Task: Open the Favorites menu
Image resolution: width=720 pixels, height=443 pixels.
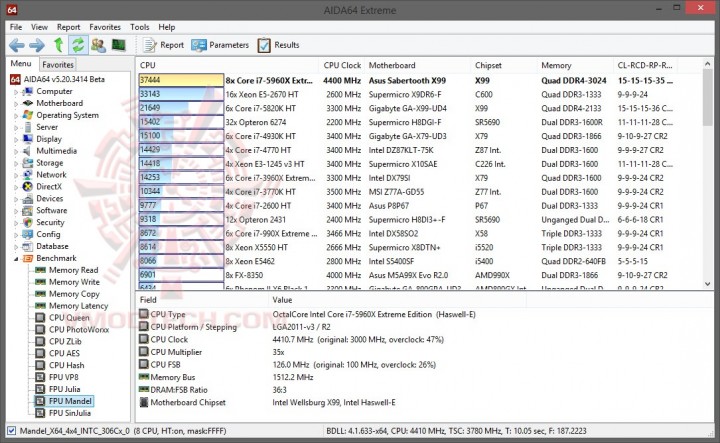Action: pyautogui.click(x=105, y=27)
